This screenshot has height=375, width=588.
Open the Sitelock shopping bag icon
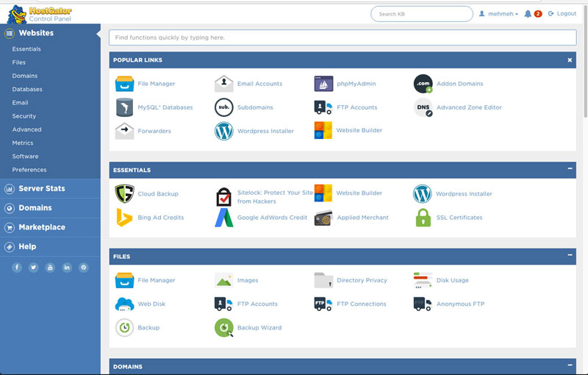(x=224, y=196)
